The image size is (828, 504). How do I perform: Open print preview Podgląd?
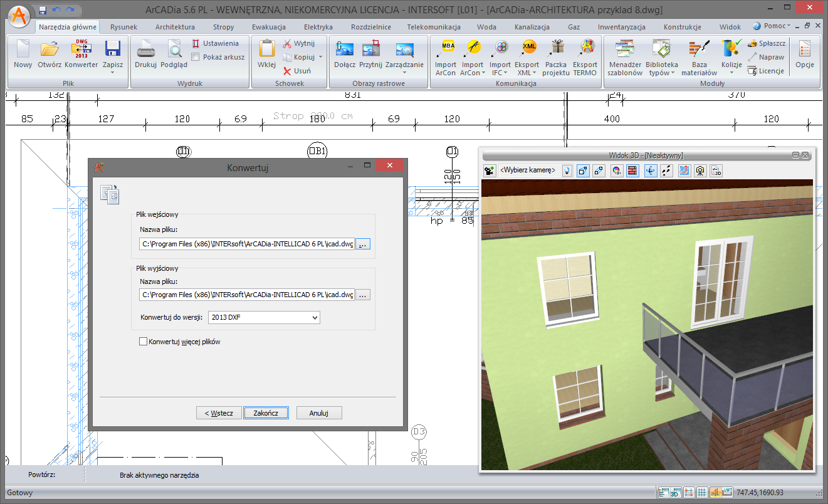click(174, 54)
